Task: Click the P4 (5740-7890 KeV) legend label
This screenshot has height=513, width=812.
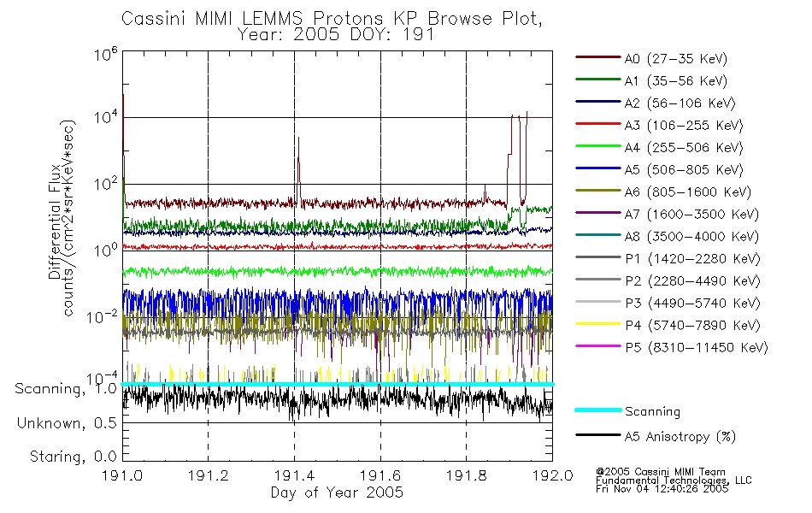Action: (x=692, y=326)
